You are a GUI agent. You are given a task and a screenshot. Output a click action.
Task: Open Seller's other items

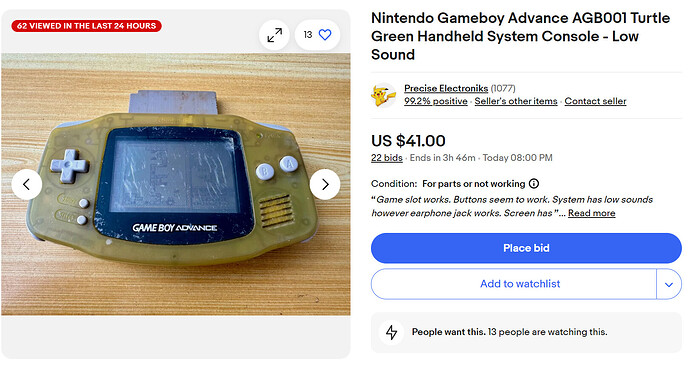click(516, 101)
